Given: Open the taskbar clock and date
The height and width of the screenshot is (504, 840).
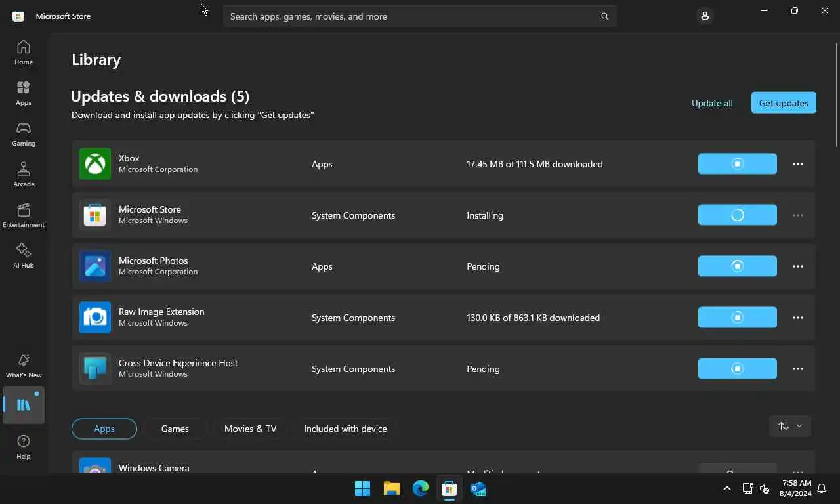Looking at the screenshot, I should point(796,488).
